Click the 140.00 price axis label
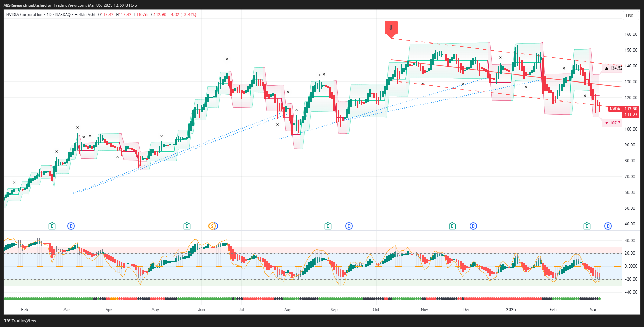This screenshot has width=644, height=327. [631, 66]
